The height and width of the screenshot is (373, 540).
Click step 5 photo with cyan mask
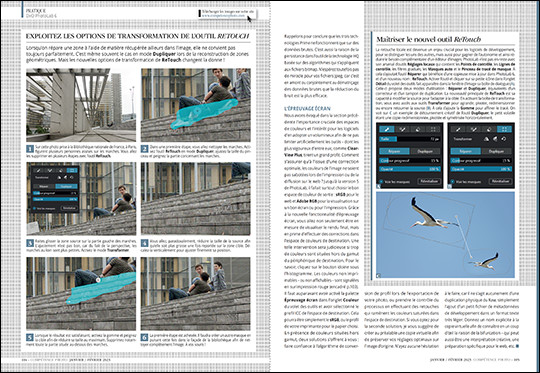click(81, 294)
